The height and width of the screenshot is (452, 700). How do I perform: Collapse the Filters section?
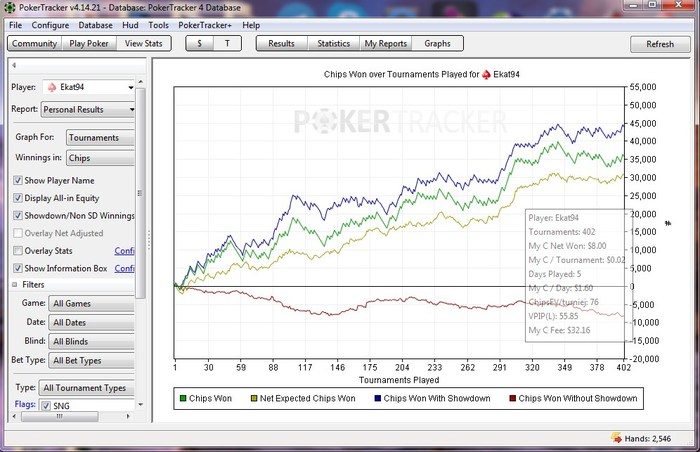click(x=14, y=285)
